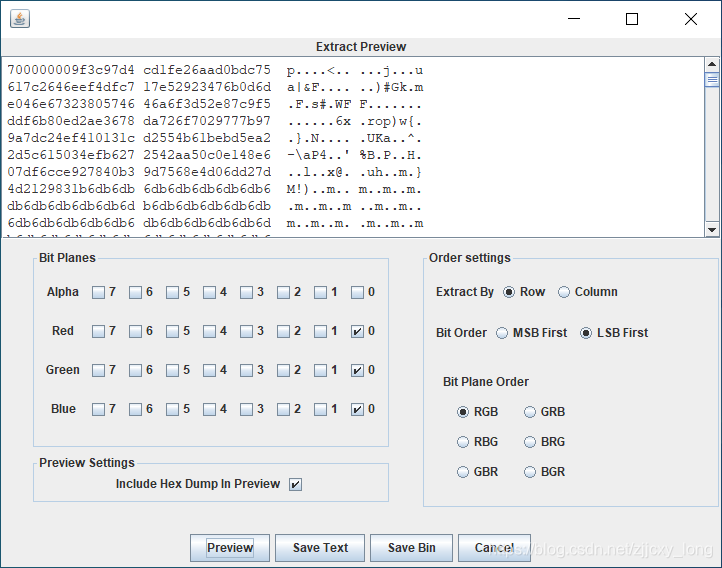Uncheck Green bit plane 0
722x568 pixels.
point(357,370)
